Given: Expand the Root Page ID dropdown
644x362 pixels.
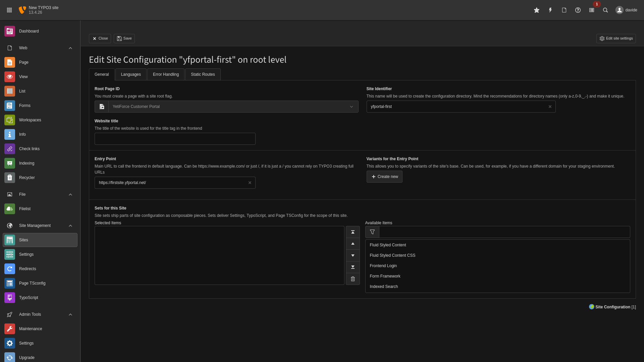Looking at the screenshot, I should pyautogui.click(x=351, y=107).
